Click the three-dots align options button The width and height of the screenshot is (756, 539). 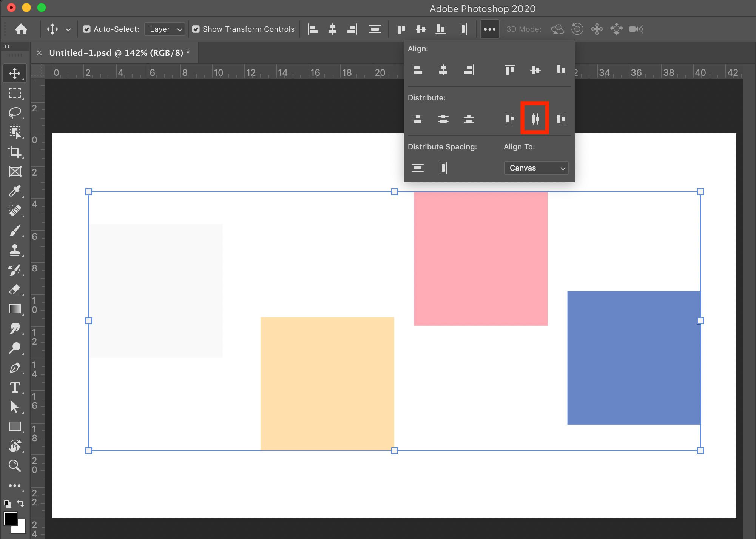[x=490, y=29]
